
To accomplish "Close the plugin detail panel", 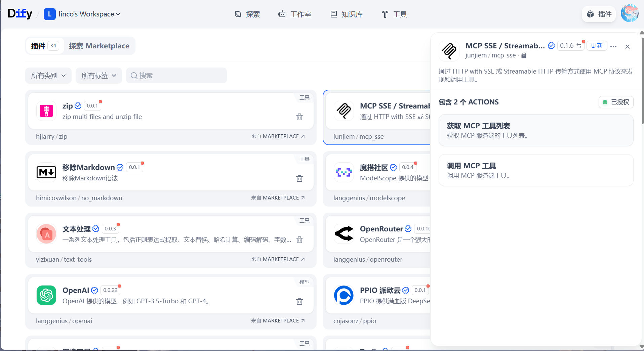I will (628, 47).
